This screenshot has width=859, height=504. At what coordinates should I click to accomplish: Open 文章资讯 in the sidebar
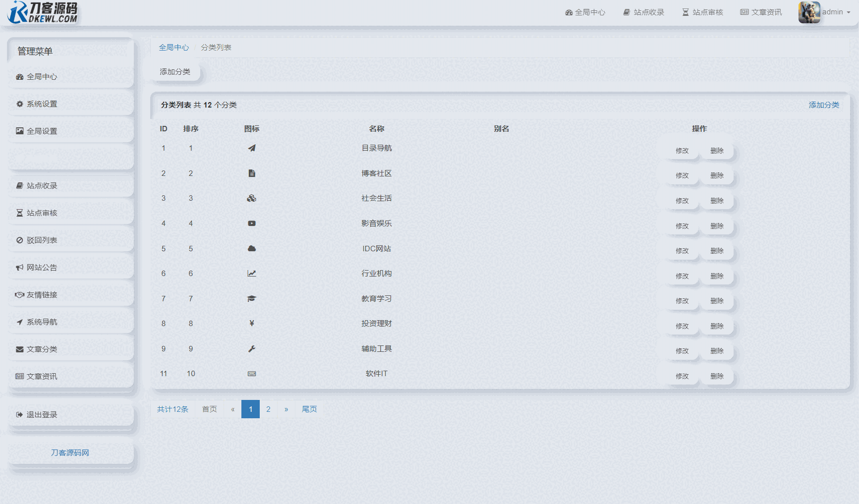tap(71, 377)
